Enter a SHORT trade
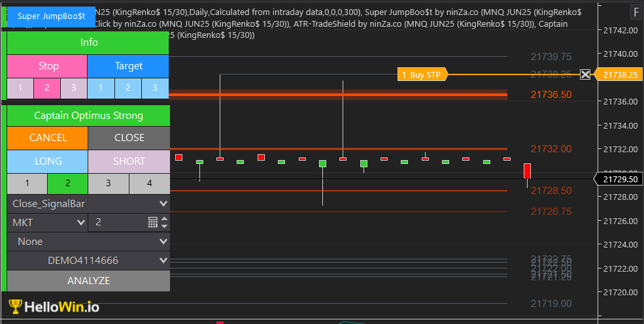Screen dimensions: 644x324 pyautogui.click(x=129, y=161)
